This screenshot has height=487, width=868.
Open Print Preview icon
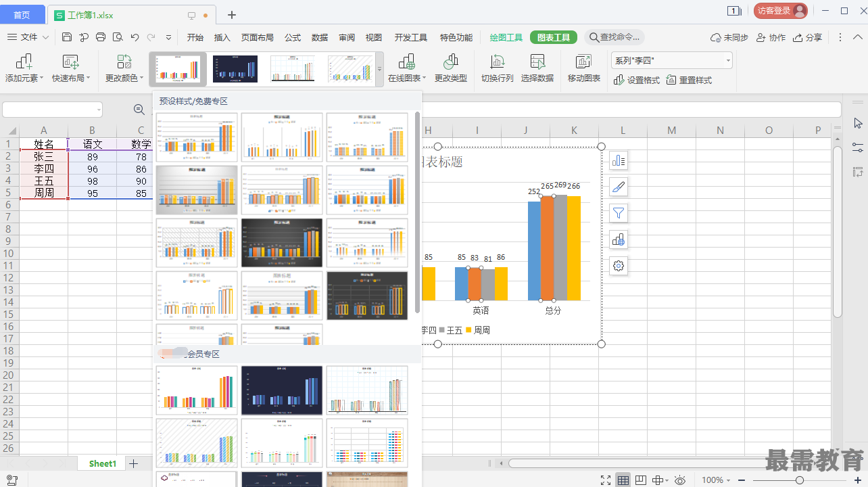[118, 37]
